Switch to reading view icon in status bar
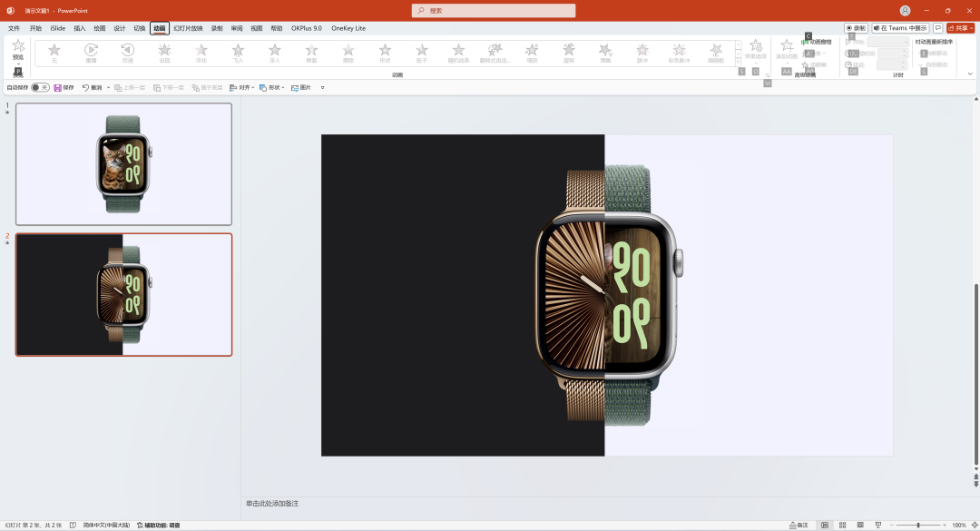Image resolution: width=980 pixels, height=531 pixels. [860, 526]
